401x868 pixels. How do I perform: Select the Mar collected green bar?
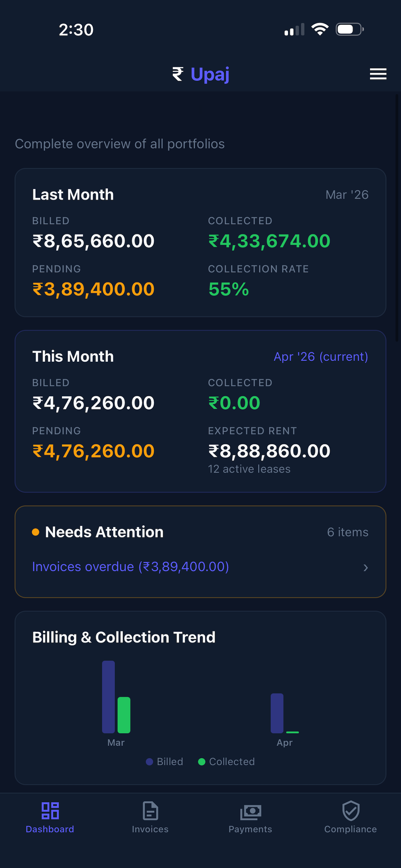[124, 715]
